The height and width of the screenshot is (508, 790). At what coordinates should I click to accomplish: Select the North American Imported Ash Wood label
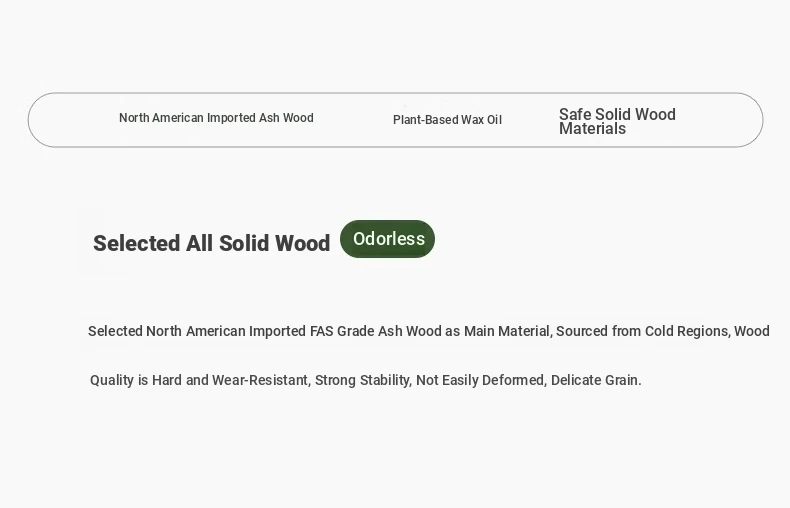(216, 118)
